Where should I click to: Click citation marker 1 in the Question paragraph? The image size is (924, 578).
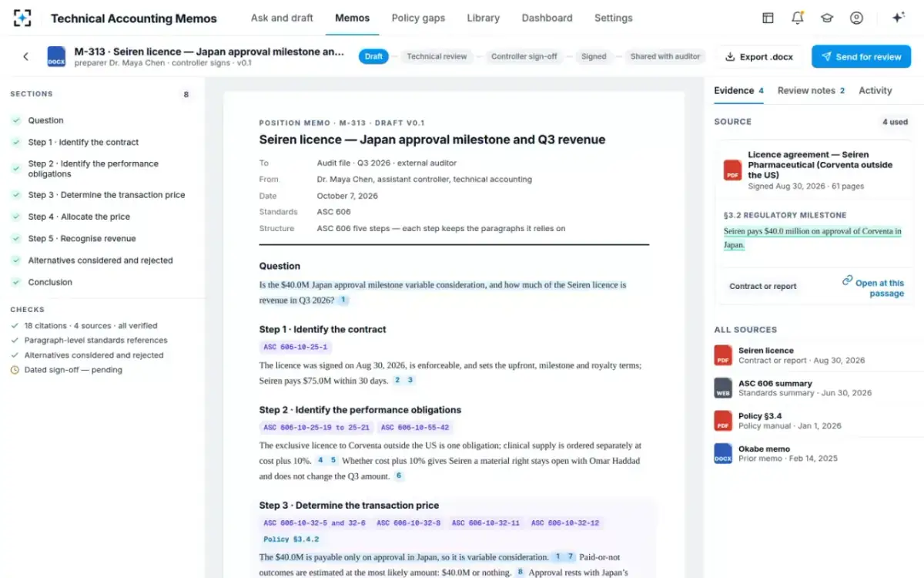343,301
